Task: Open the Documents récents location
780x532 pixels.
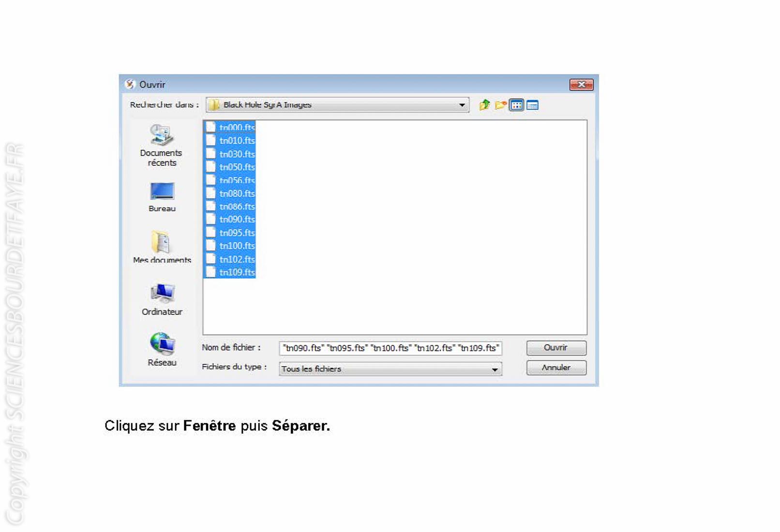Action: coord(161,146)
